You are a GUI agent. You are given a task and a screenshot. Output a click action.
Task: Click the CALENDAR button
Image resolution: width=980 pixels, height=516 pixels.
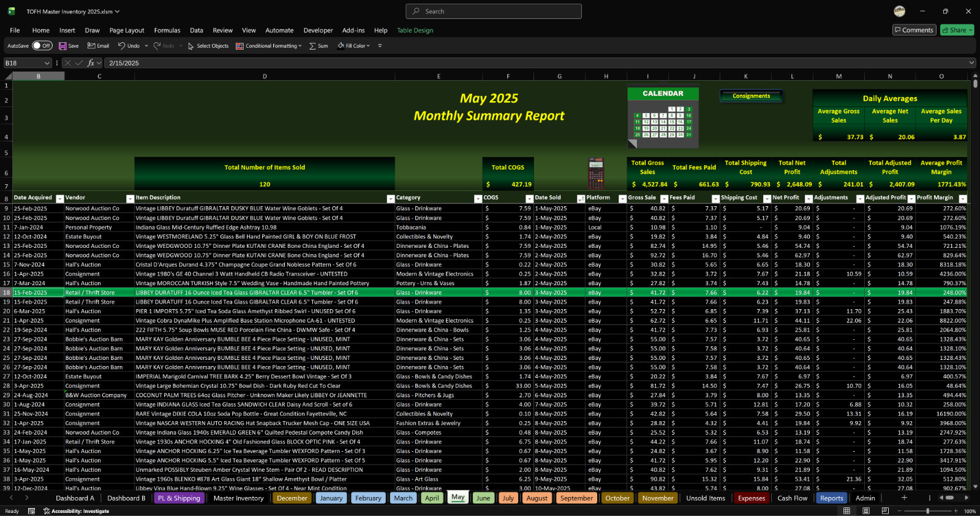[663, 94]
